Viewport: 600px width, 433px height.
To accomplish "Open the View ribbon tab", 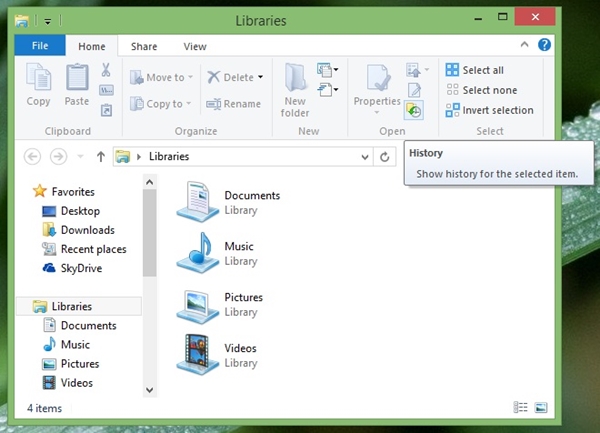I will [194, 46].
